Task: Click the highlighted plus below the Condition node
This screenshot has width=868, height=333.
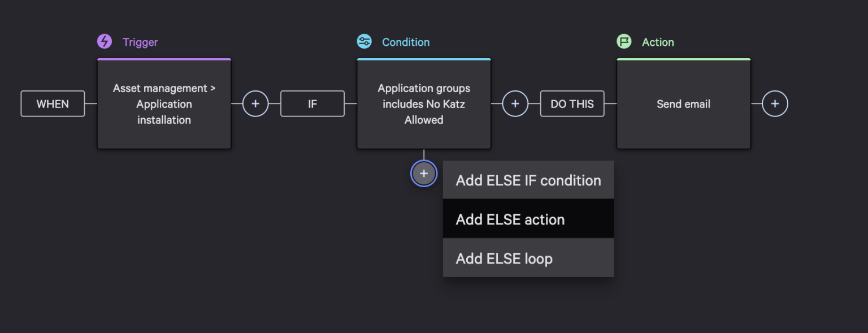Action: point(424,174)
